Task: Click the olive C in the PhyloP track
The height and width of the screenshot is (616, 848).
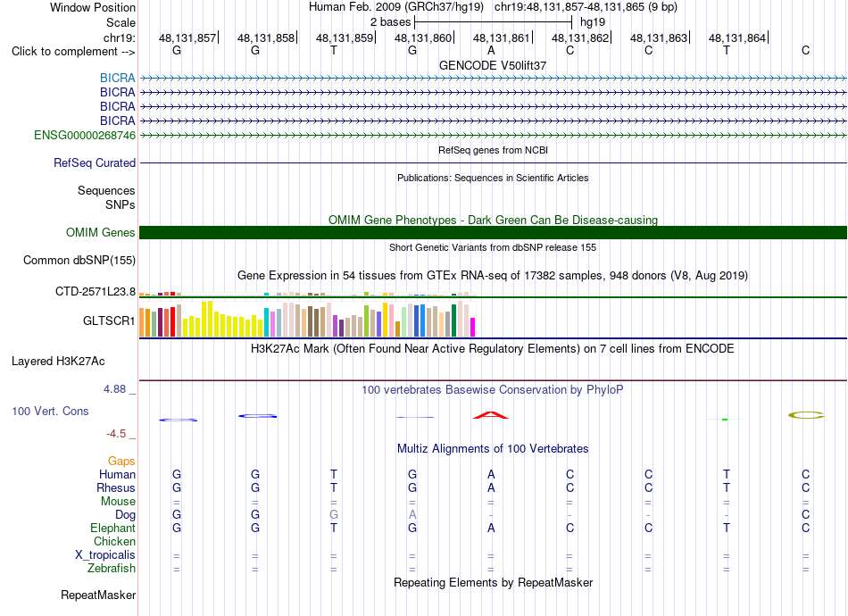Action: (x=806, y=415)
